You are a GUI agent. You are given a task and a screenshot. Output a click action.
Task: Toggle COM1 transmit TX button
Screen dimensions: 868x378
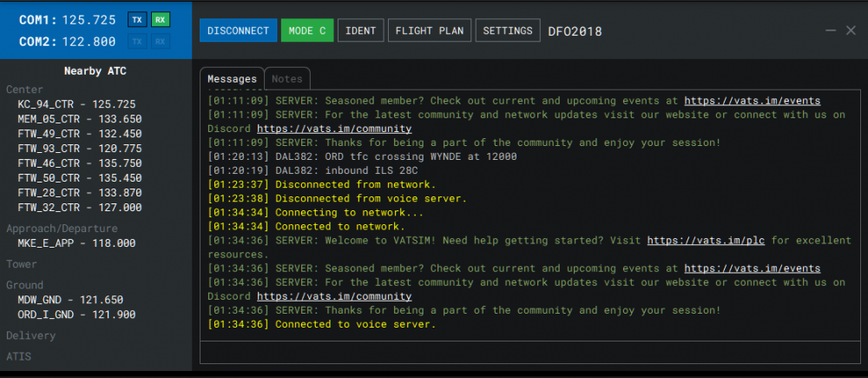pos(137,19)
